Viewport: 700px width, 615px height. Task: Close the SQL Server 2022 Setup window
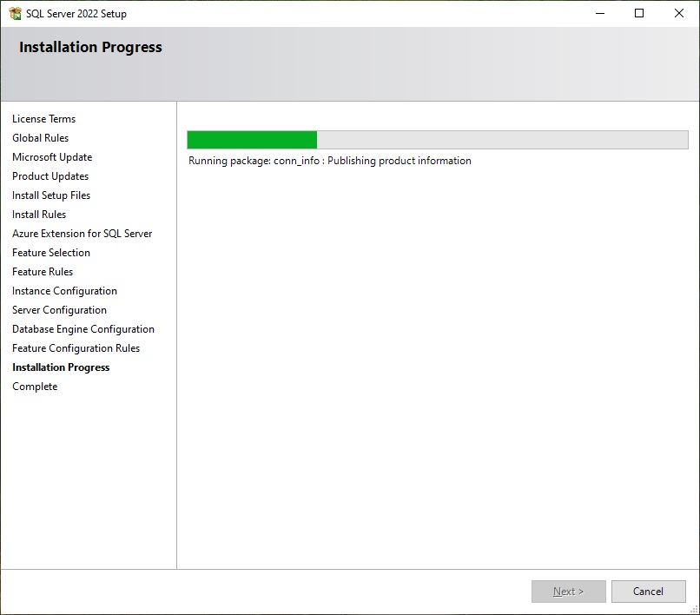pyautogui.click(x=679, y=13)
